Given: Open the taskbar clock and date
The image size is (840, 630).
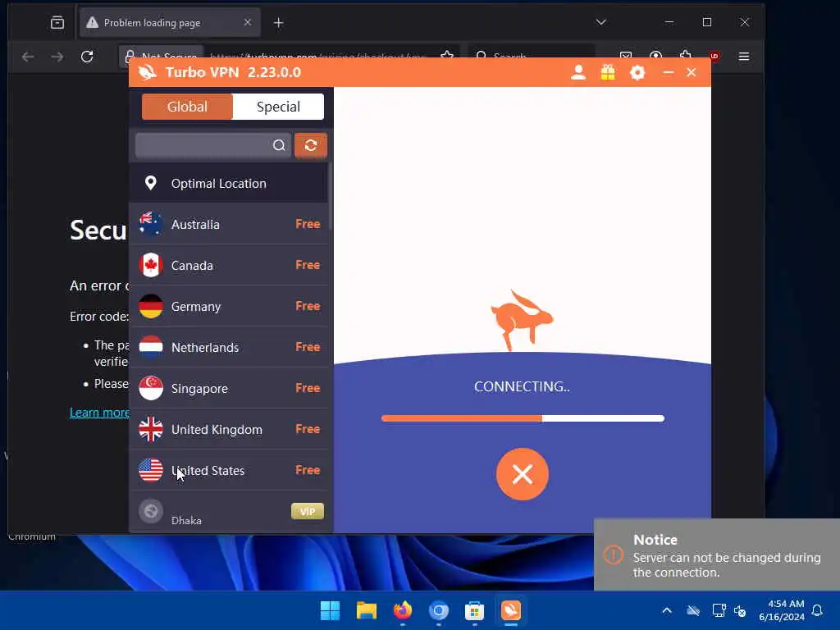Looking at the screenshot, I should [782, 610].
